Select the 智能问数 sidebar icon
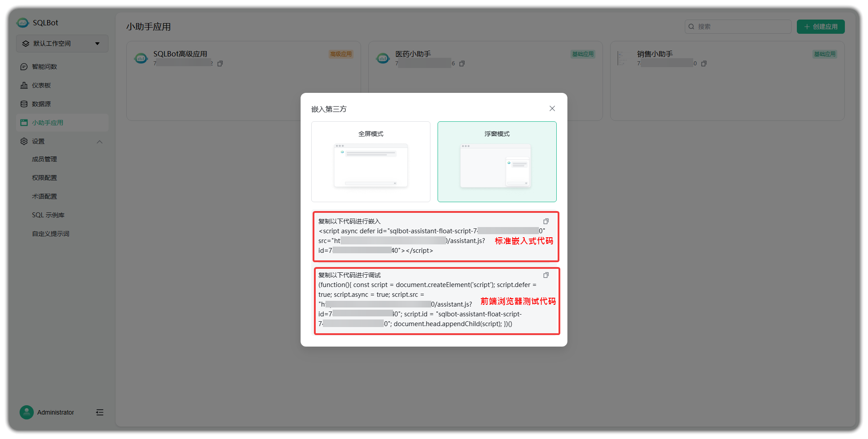 [x=41, y=66]
